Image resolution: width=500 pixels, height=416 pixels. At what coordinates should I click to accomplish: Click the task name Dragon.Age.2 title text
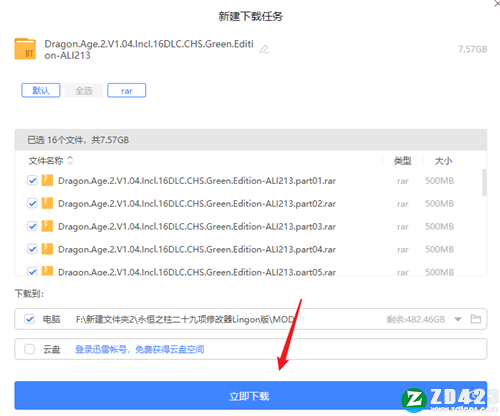click(x=149, y=49)
